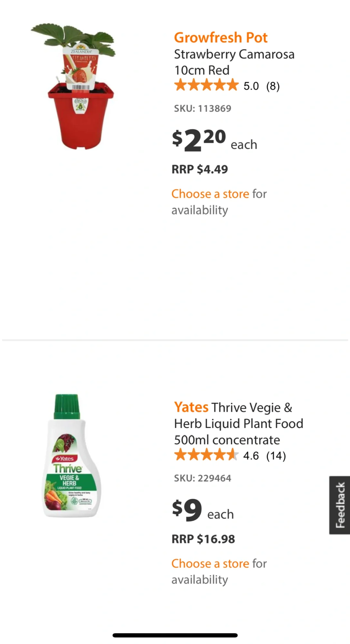View the 8 reviews count for Strawberry
This screenshot has width=350, height=644.
273,86
